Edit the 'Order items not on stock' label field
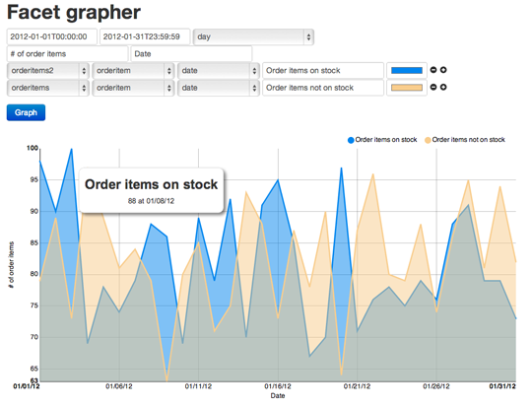532x408 pixels. (x=323, y=88)
